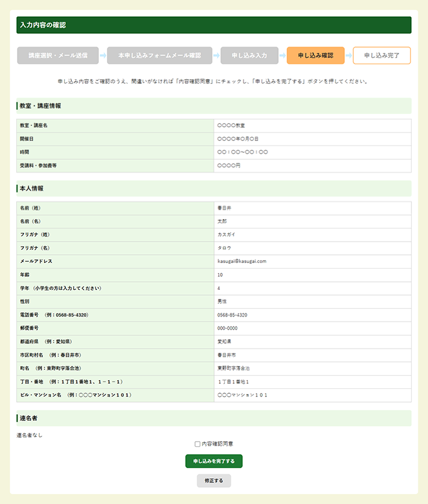Select the highlighted 申し込み確認 step

(315, 55)
